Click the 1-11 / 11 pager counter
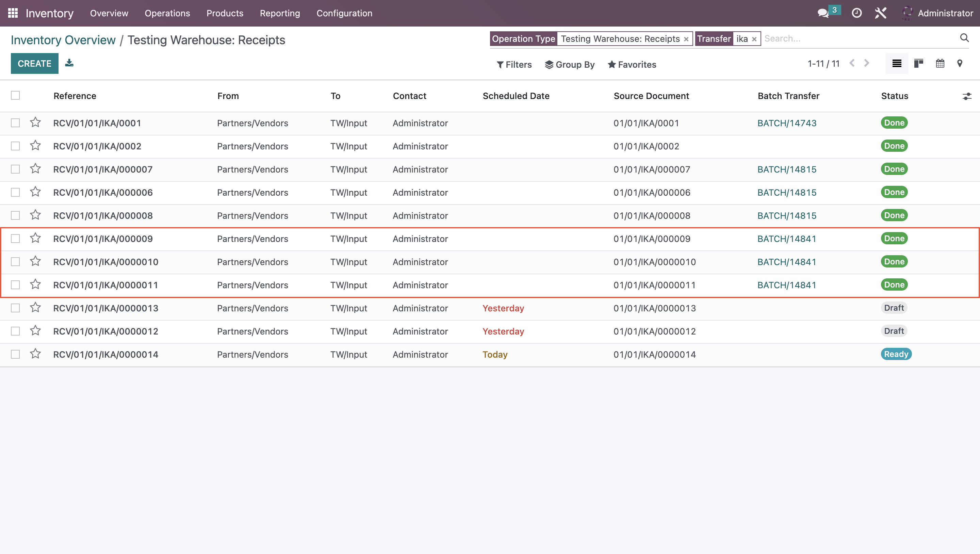The width and height of the screenshot is (980, 554). tap(823, 64)
